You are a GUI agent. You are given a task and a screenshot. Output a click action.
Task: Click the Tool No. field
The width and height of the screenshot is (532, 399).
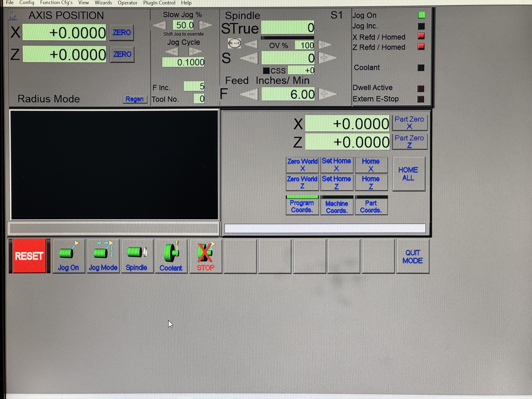(199, 99)
